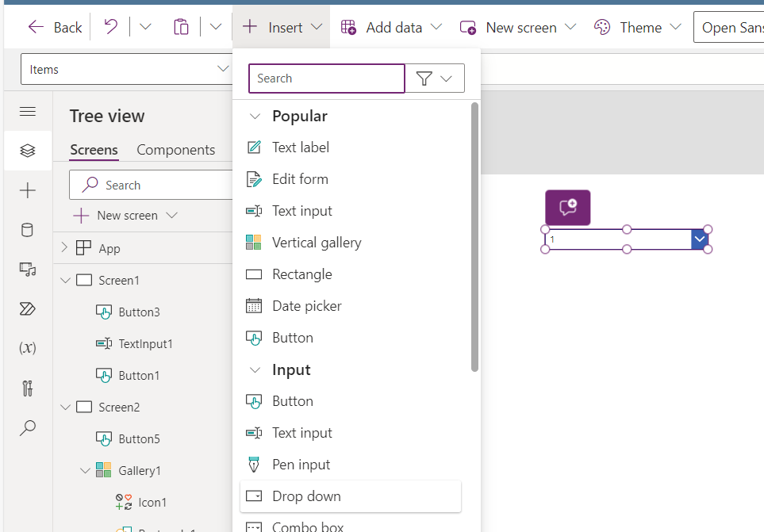Insert a Drop down control

point(351,496)
